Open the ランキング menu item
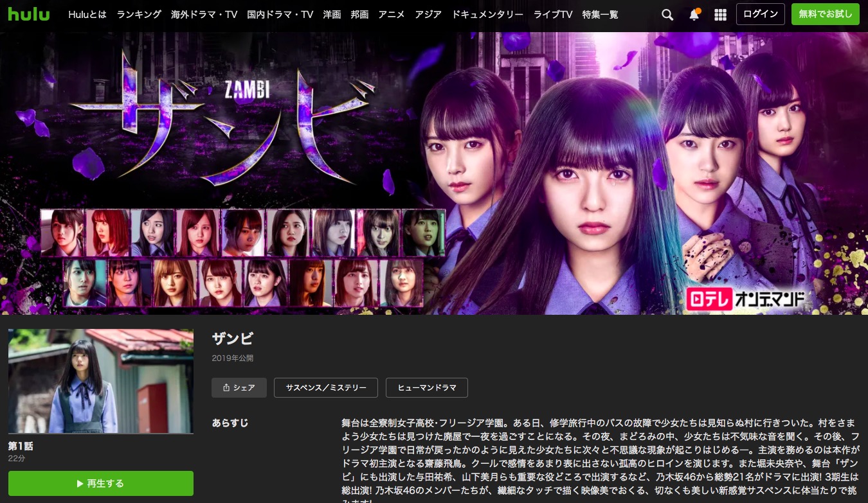The height and width of the screenshot is (503, 868). [139, 14]
